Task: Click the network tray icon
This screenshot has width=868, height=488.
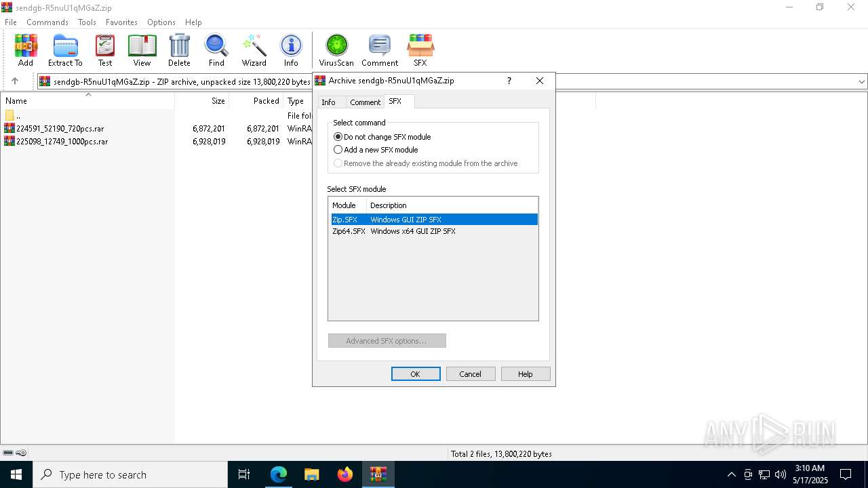Action: [764, 474]
